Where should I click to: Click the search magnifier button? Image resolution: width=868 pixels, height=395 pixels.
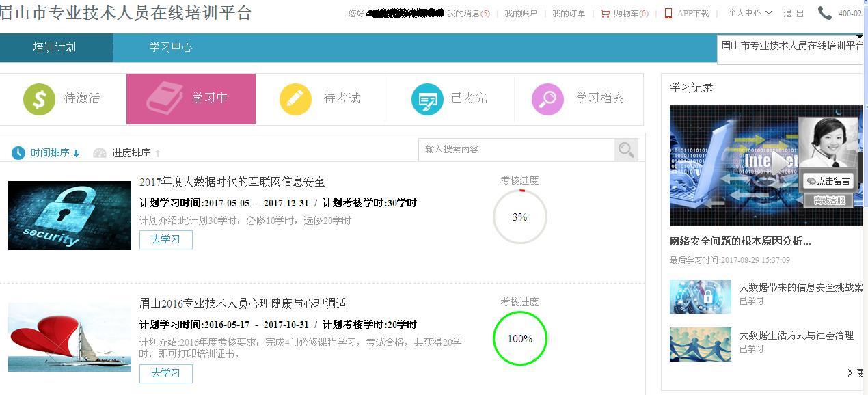625,150
